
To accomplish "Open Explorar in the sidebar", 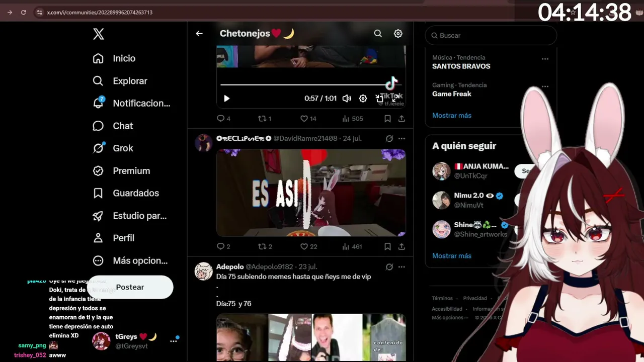I will click(120, 81).
